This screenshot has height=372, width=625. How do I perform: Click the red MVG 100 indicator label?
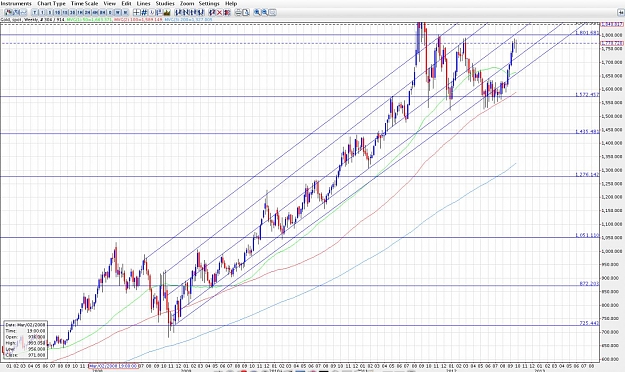(138, 19)
